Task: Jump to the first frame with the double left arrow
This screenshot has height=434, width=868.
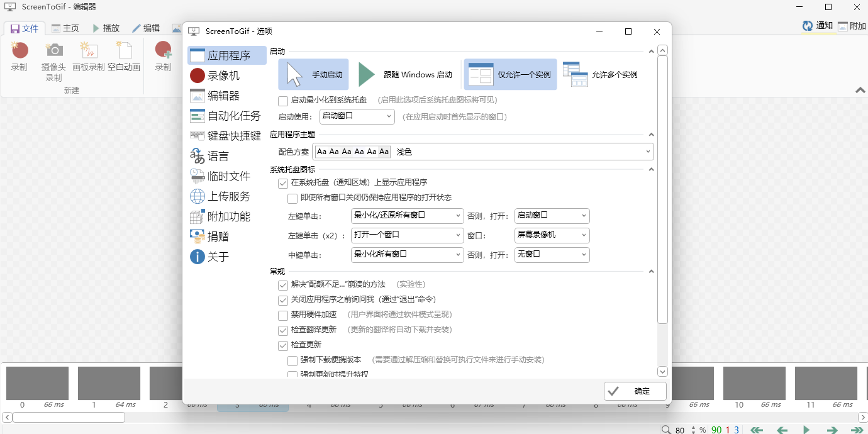Action: [757, 430]
